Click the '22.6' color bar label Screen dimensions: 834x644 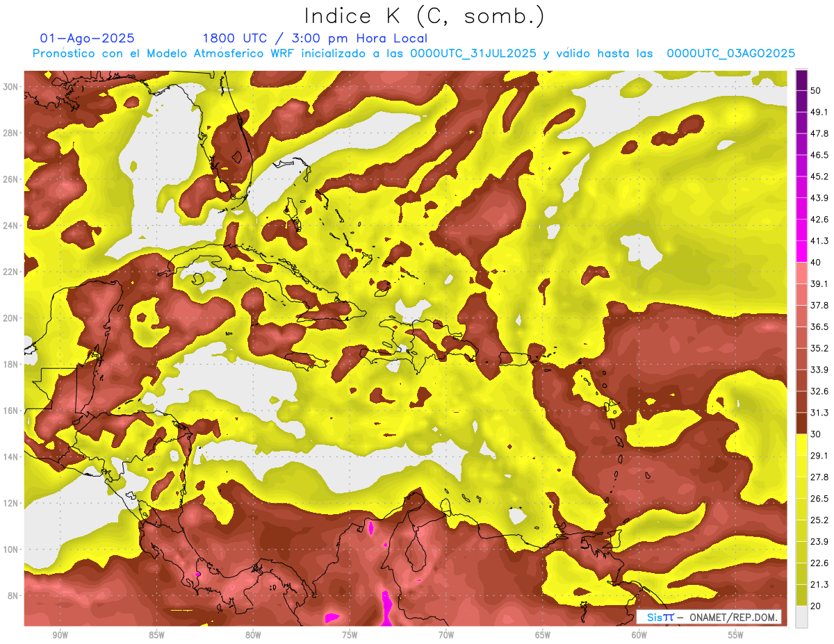pyautogui.click(x=819, y=563)
